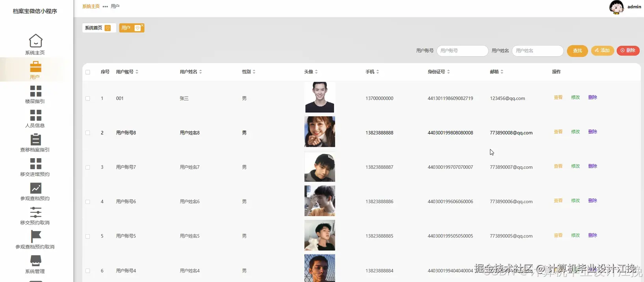The width and height of the screenshot is (644, 282).
Task: Focus the 用户账号 search input
Action: [462, 50]
